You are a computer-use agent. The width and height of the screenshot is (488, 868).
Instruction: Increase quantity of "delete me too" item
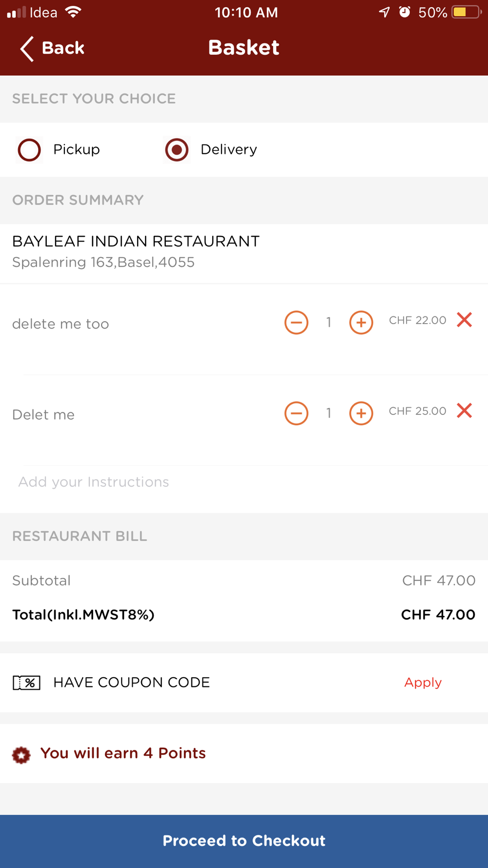point(361,322)
